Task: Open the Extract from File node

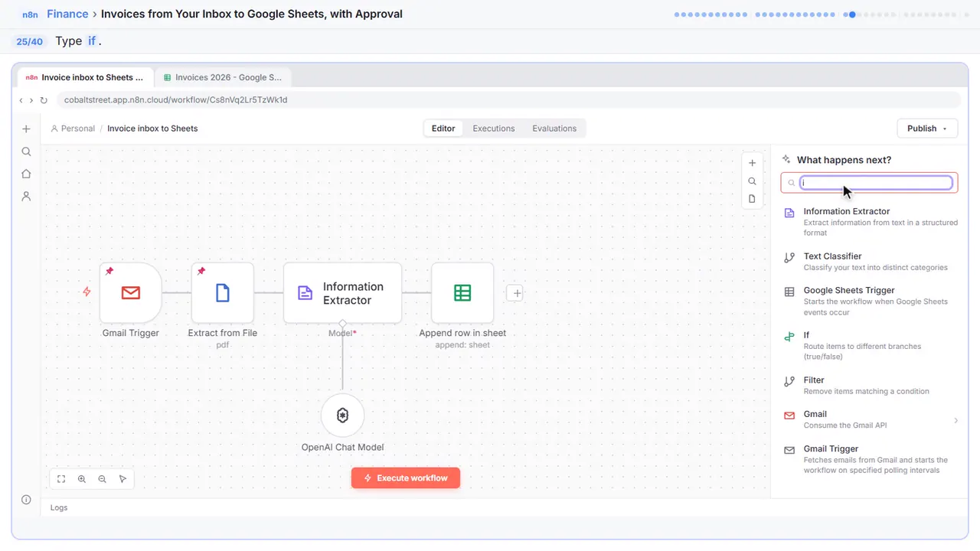Action: click(222, 292)
